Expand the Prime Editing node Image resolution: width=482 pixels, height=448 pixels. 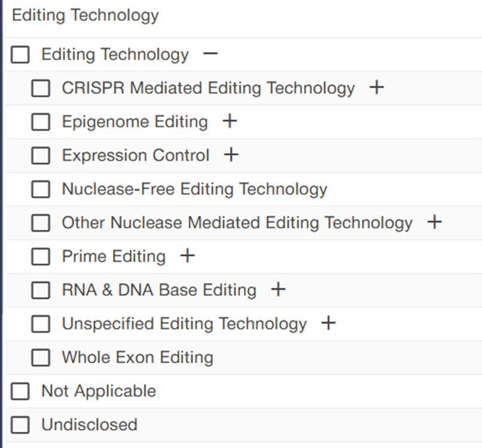click(x=187, y=256)
